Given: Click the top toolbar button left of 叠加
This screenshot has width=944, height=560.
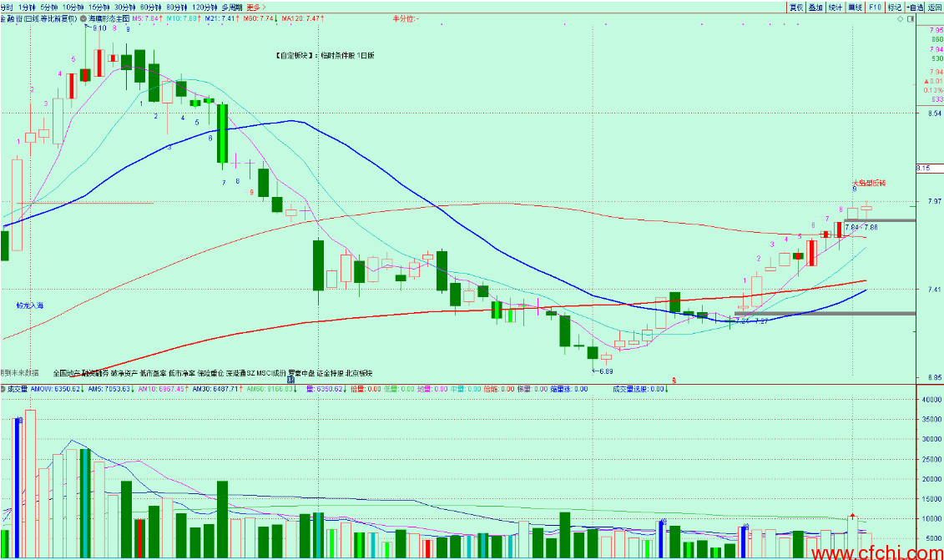Looking at the screenshot, I should (796, 8).
